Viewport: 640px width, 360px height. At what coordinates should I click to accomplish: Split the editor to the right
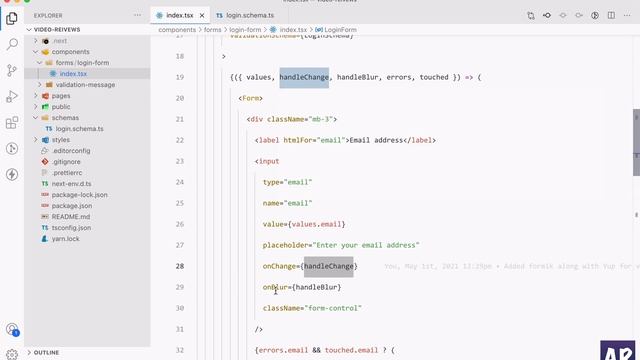tap(611, 16)
